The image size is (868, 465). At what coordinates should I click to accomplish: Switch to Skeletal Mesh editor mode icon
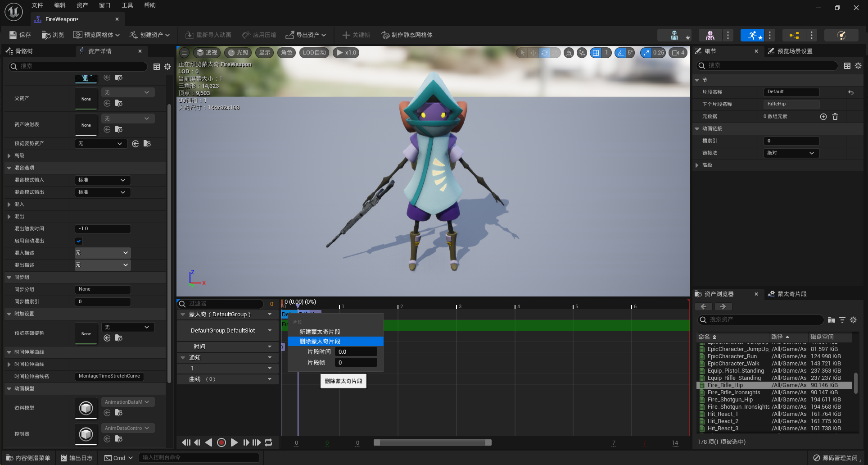[x=710, y=35]
